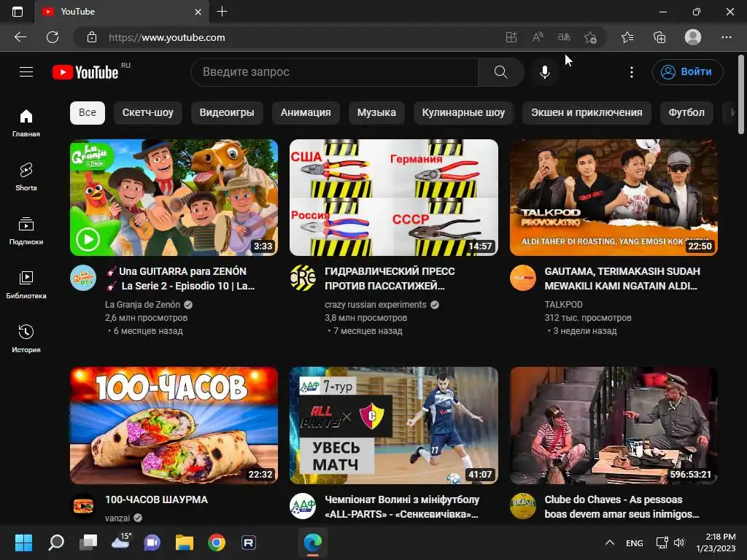Viewport: 747px width, 560px height.
Task: Select the Футбол filter chip
Action: 686,113
